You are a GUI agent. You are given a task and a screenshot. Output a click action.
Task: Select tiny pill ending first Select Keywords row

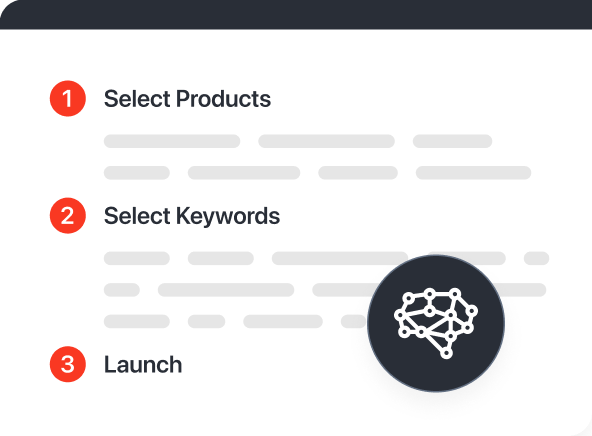tap(536, 258)
